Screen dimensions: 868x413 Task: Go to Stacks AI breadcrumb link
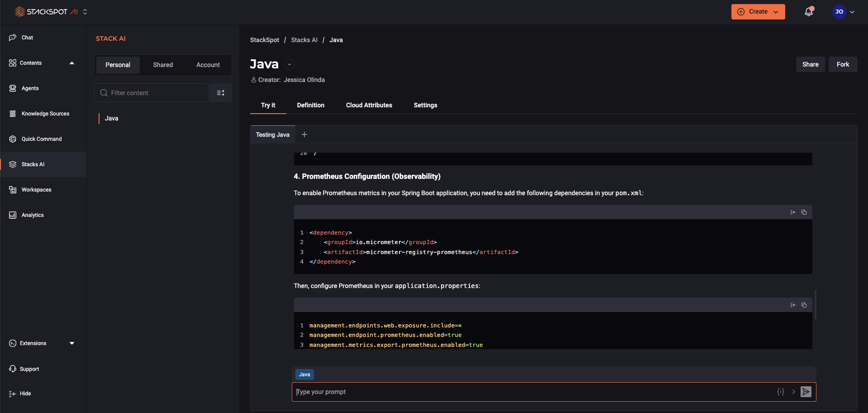(x=304, y=40)
